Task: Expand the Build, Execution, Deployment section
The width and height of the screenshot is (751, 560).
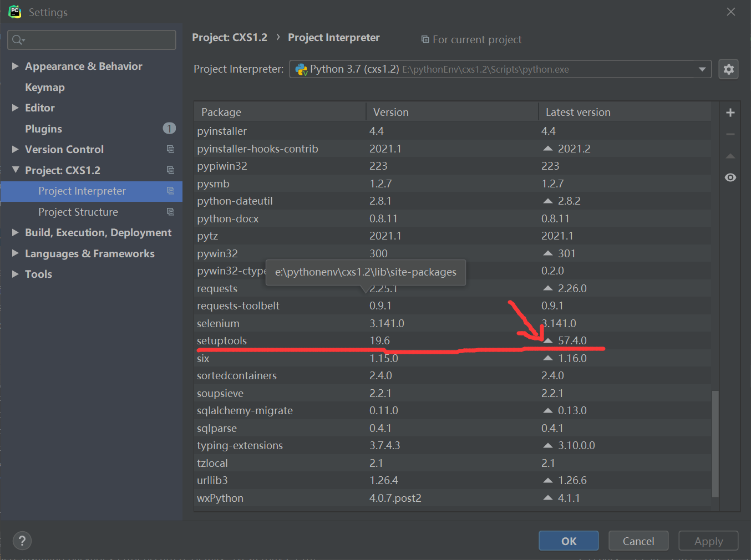Action: [x=15, y=232]
